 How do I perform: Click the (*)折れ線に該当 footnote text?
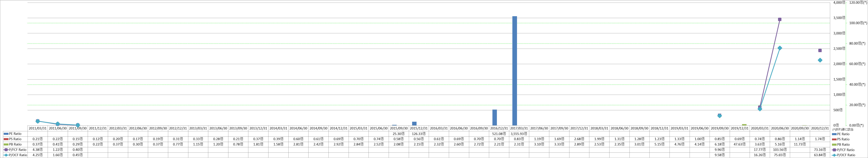(843, 129)
